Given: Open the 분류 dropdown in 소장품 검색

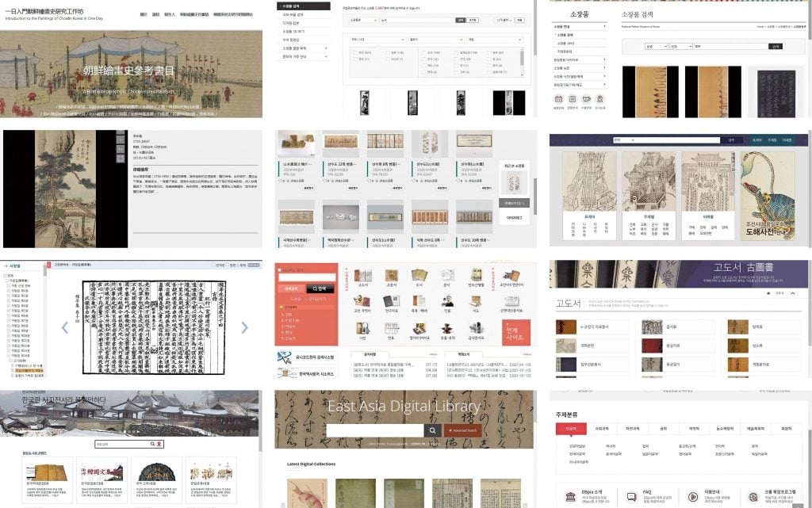Looking at the screenshot, I should [x=656, y=47].
